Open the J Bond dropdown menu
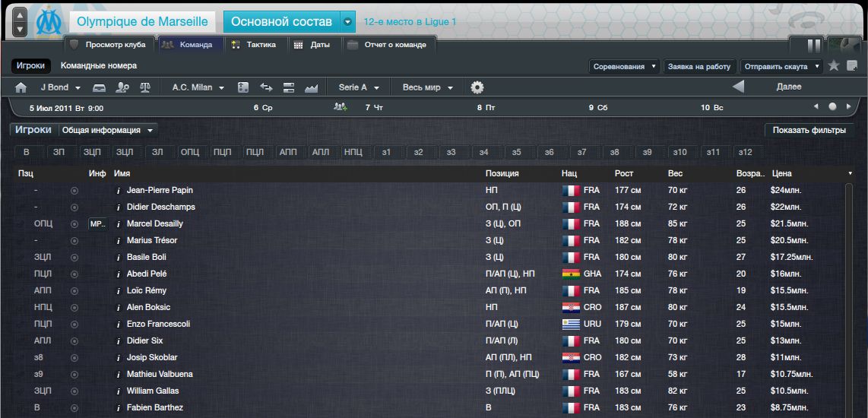 tap(60, 87)
